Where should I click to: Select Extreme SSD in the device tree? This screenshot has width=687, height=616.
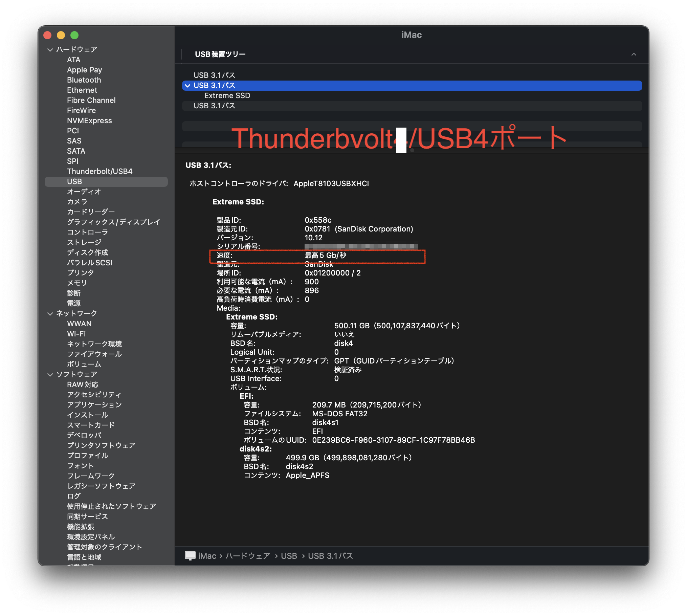click(227, 96)
